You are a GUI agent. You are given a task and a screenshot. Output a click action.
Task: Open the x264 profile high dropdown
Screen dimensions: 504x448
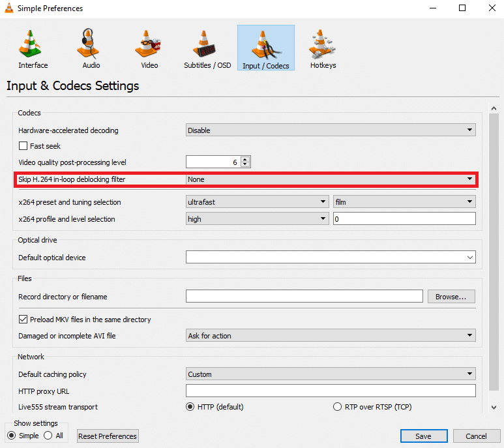click(x=257, y=219)
